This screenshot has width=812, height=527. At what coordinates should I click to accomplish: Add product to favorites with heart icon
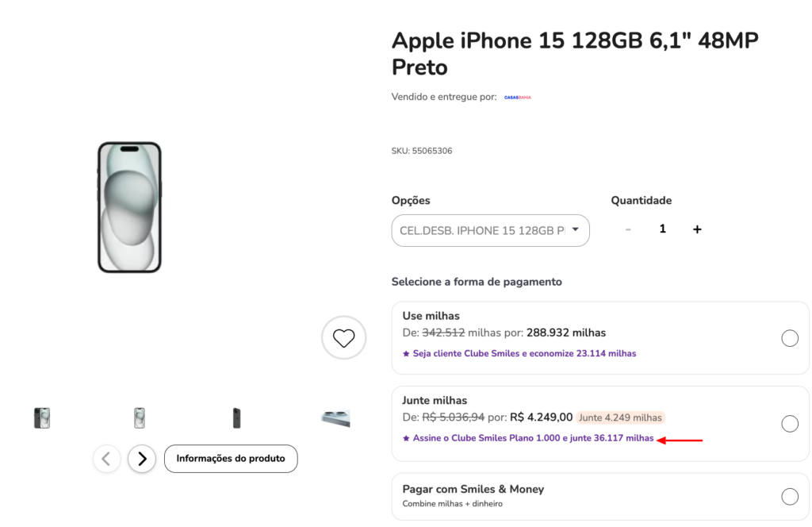click(343, 338)
